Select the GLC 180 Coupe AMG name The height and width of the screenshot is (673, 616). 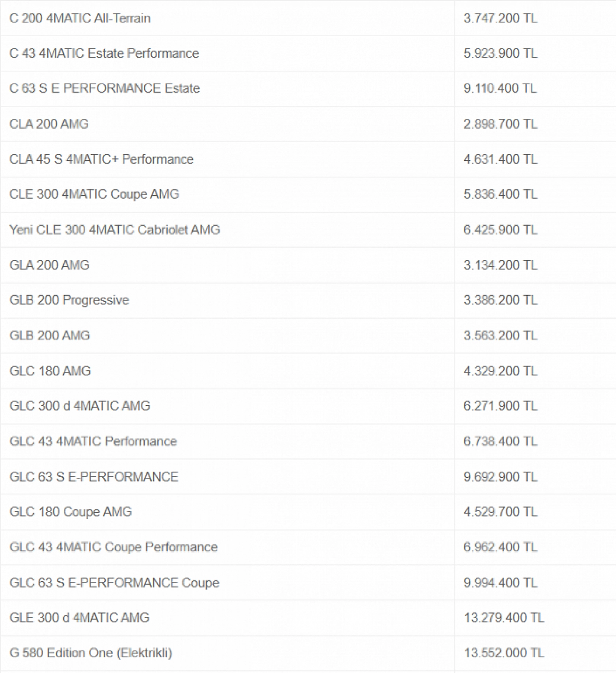coord(71,512)
